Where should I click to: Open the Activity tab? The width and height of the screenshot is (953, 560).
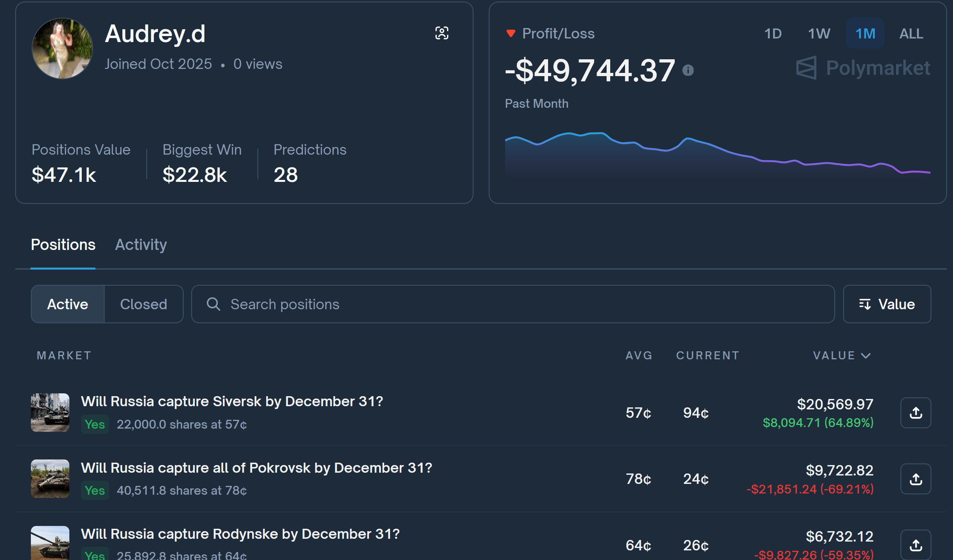(141, 245)
